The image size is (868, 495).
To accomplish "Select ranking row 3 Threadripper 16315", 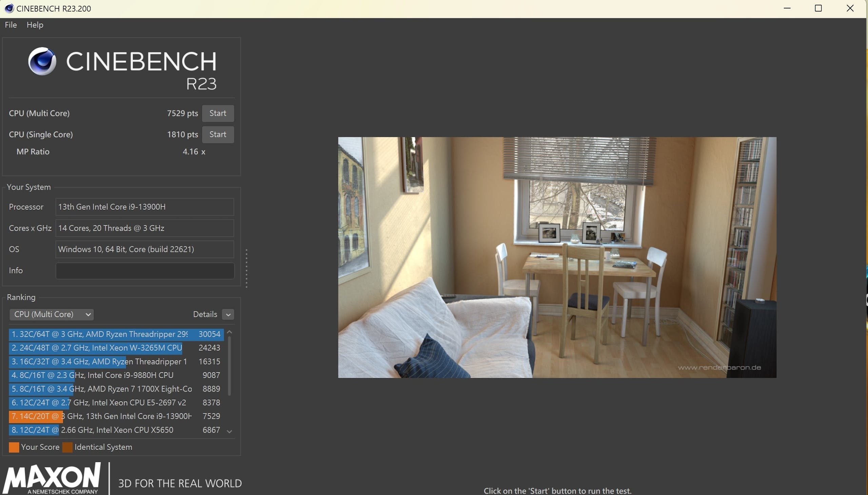I will click(116, 362).
